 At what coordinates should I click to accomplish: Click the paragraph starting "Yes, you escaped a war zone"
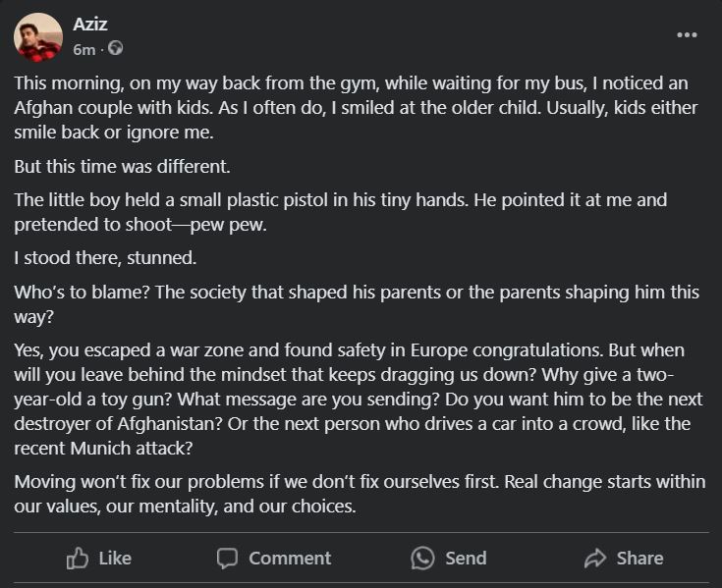click(x=359, y=399)
